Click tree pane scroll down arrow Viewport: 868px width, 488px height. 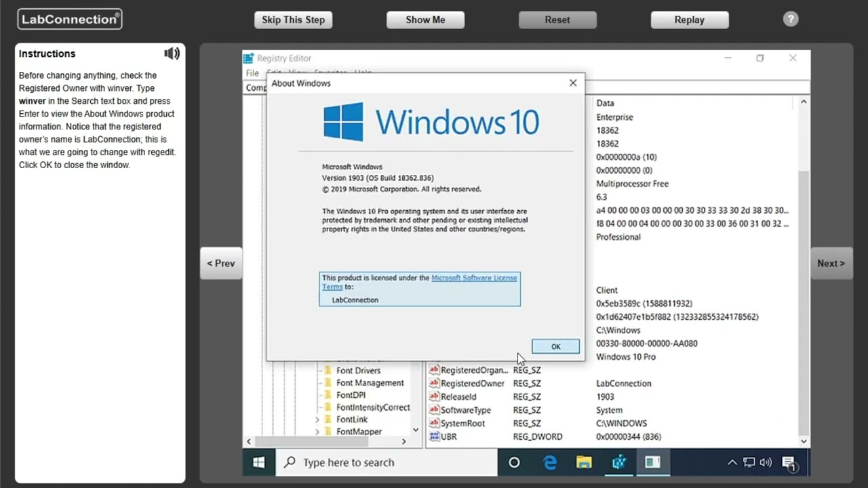click(415, 429)
